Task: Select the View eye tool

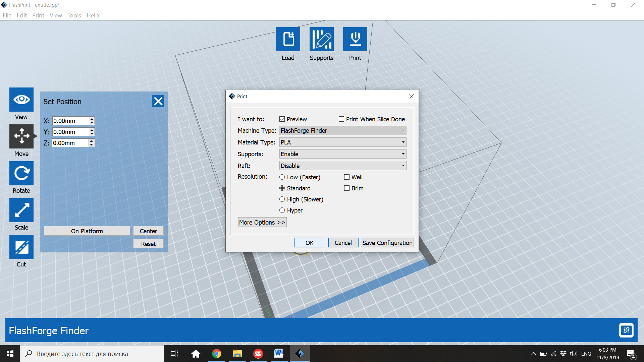Action: [21, 100]
